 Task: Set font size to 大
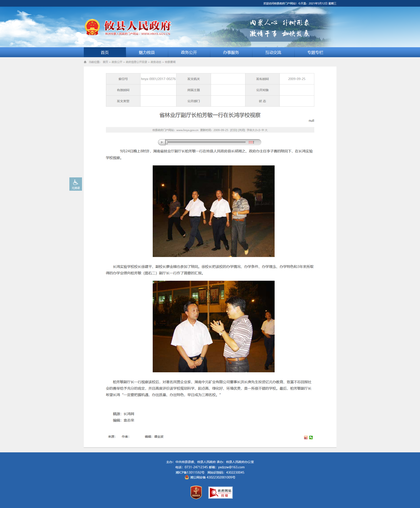pyautogui.click(x=266, y=130)
